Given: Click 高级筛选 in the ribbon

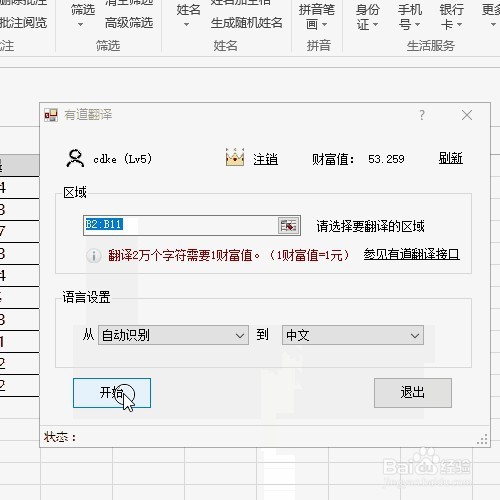Looking at the screenshot, I should (x=129, y=23).
